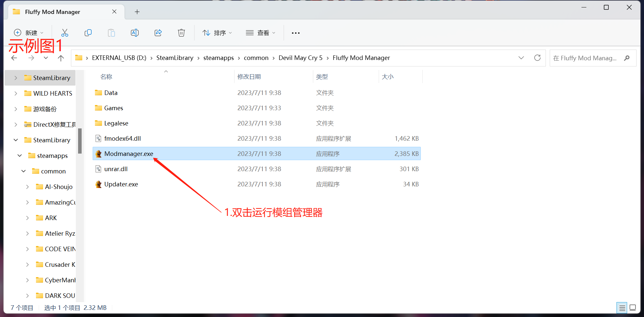Expand the WILD HEARTS tree folder
This screenshot has width=644, height=317.
pyautogui.click(x=16, y=93)
